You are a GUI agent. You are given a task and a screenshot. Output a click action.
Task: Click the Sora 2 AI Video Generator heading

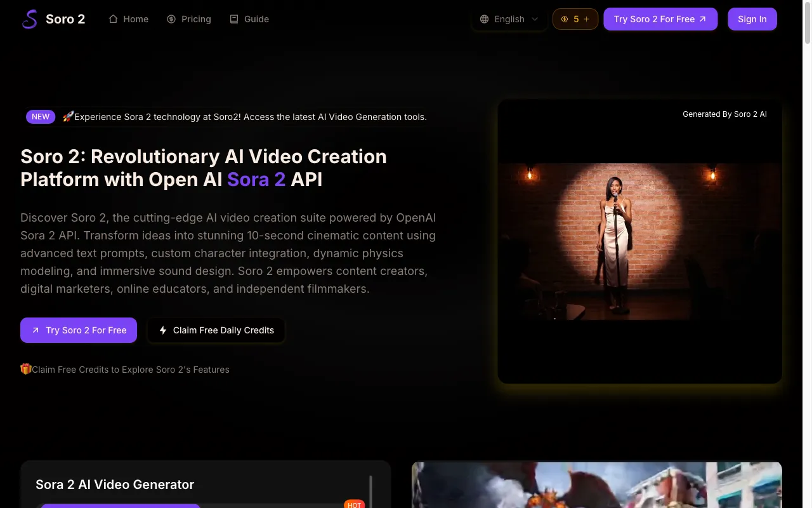click(115, 485)
